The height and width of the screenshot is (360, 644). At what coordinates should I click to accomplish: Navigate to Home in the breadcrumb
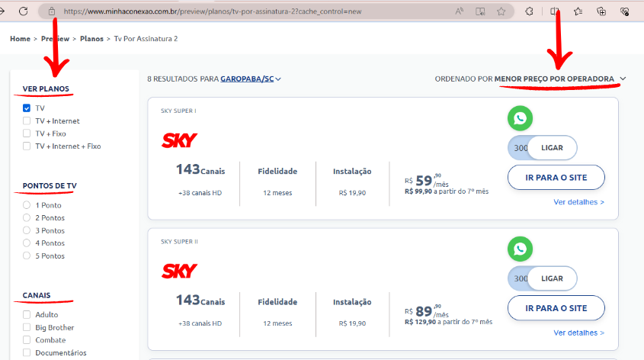[20, 38]
